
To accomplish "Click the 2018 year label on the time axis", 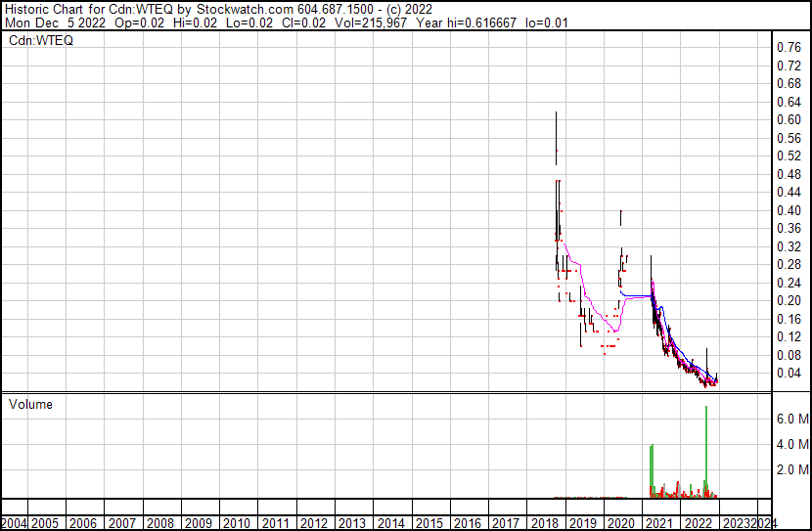I will point(542,523).
